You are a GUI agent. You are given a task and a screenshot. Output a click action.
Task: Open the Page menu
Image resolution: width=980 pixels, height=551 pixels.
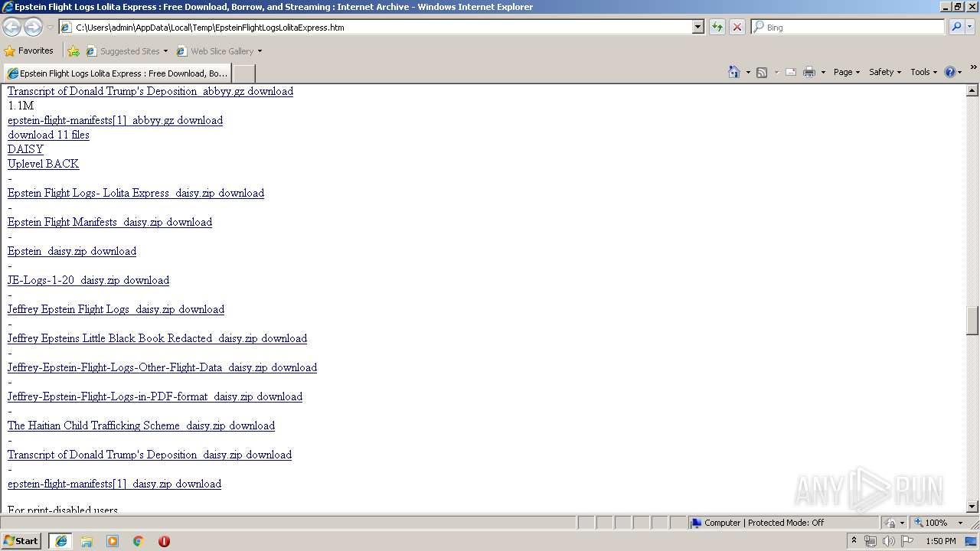point(846,72)
